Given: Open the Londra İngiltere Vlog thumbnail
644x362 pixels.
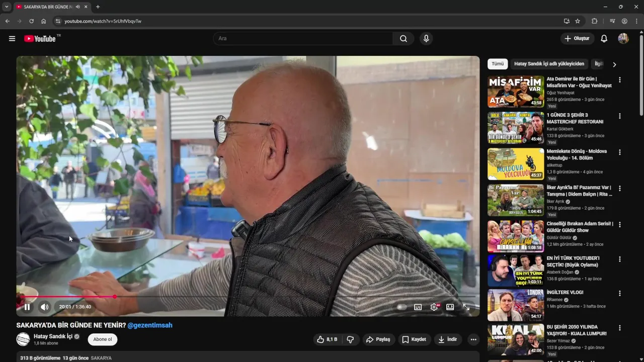Looking at the screenshot, I should [516, 305].
